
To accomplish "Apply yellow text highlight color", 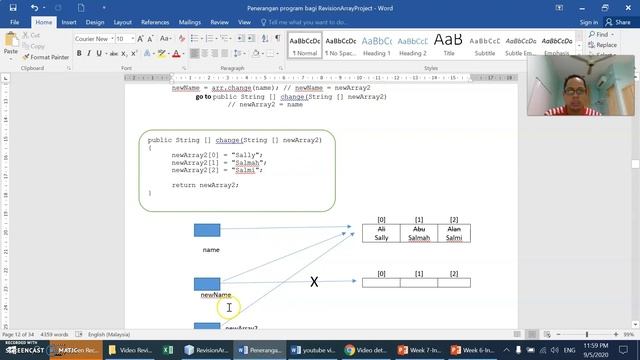I will click(x=162, y=53).
